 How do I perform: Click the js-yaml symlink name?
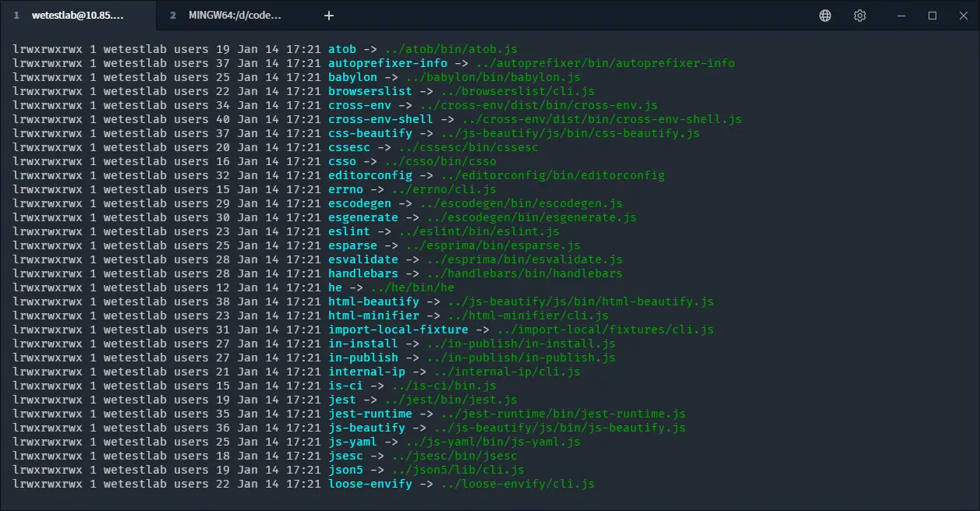(x=352, y=442)
